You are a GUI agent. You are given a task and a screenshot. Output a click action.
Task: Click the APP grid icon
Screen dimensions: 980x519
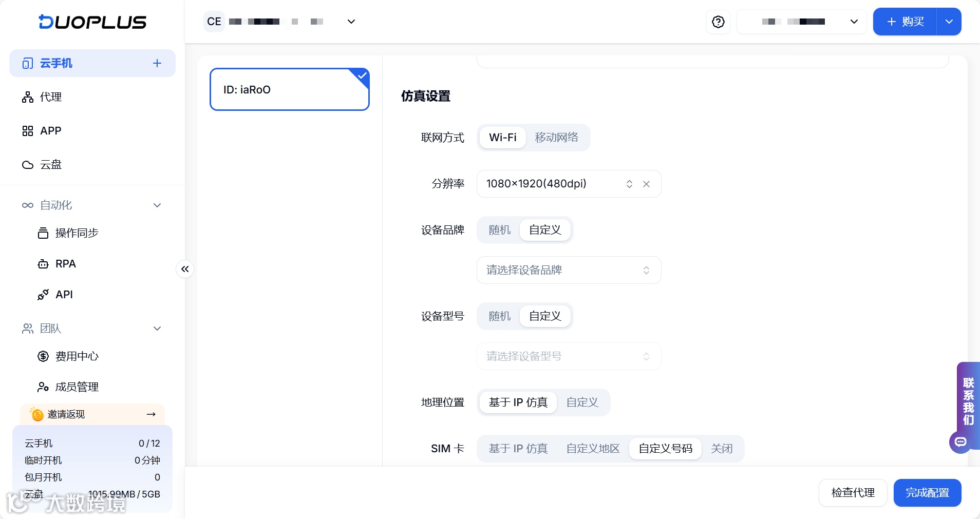click(x=28, y=131)
